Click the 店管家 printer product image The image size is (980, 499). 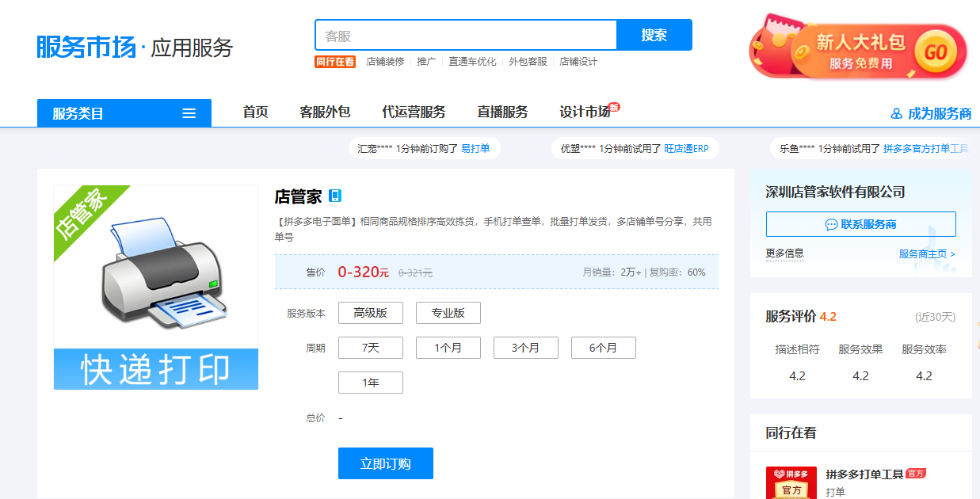point(156,287)
